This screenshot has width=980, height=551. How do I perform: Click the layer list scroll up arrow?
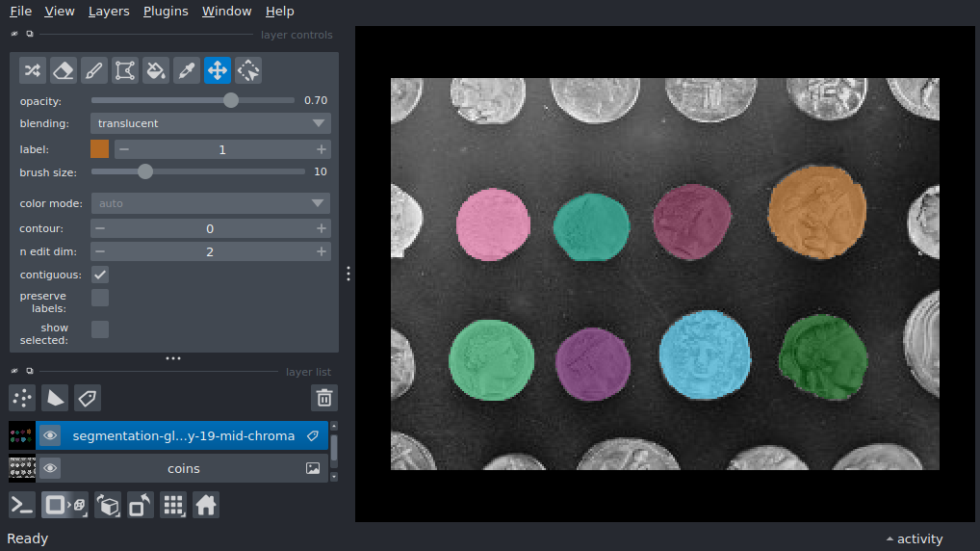pyautogui.click(x=334, y=426)
